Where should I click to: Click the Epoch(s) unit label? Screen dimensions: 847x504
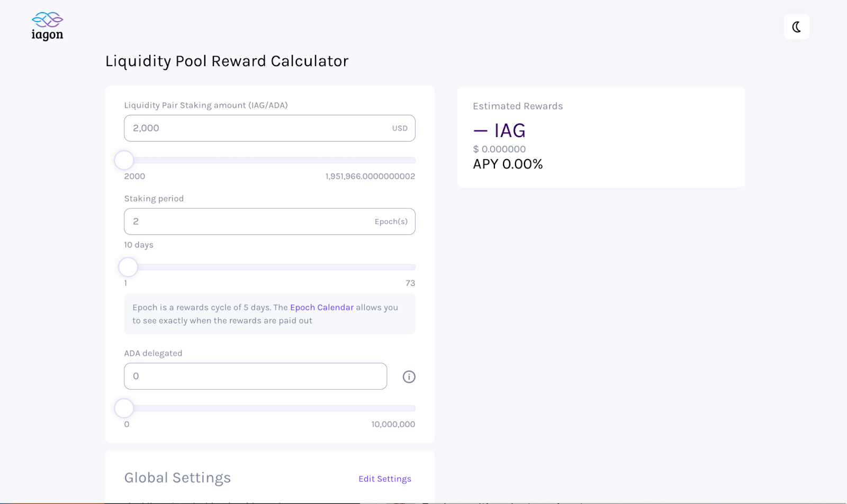391,222
